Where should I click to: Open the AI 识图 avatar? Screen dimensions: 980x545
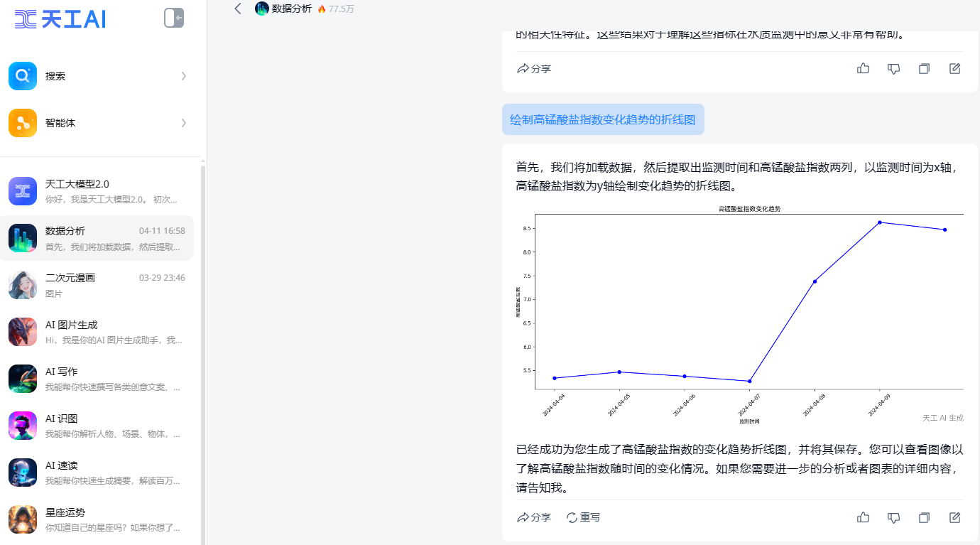point(23,426)
